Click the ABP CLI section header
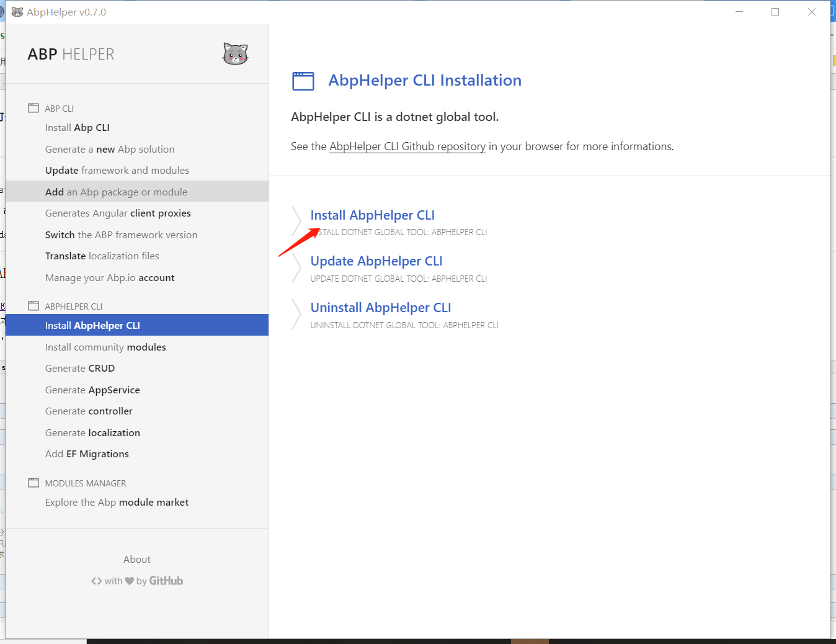836x644 pixels. pyautogui.click(x=59, y=109)
